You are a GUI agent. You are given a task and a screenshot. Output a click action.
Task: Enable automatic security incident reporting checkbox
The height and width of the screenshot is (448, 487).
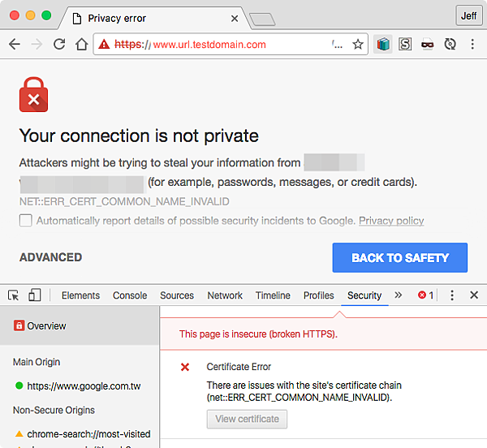pos(26,221)
